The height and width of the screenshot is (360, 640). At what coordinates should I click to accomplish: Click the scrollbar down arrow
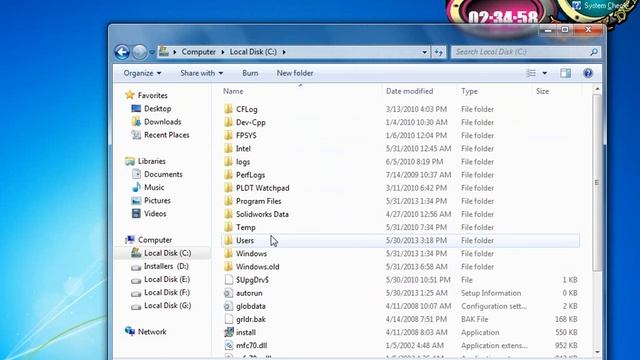(597, 351)
